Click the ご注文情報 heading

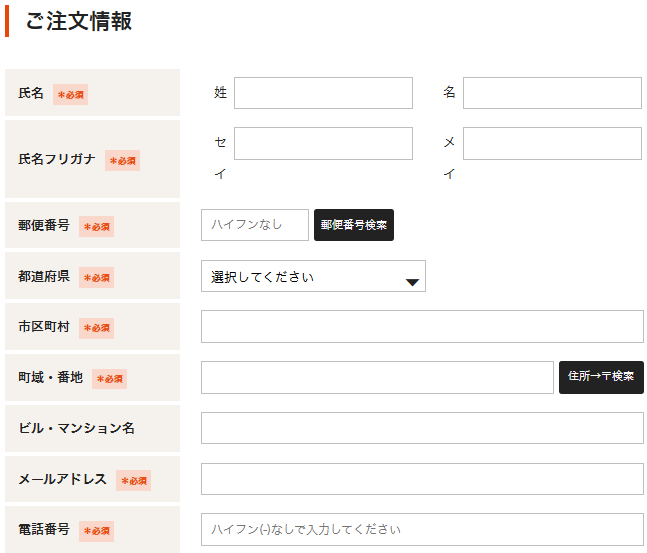tap(78, 21)
